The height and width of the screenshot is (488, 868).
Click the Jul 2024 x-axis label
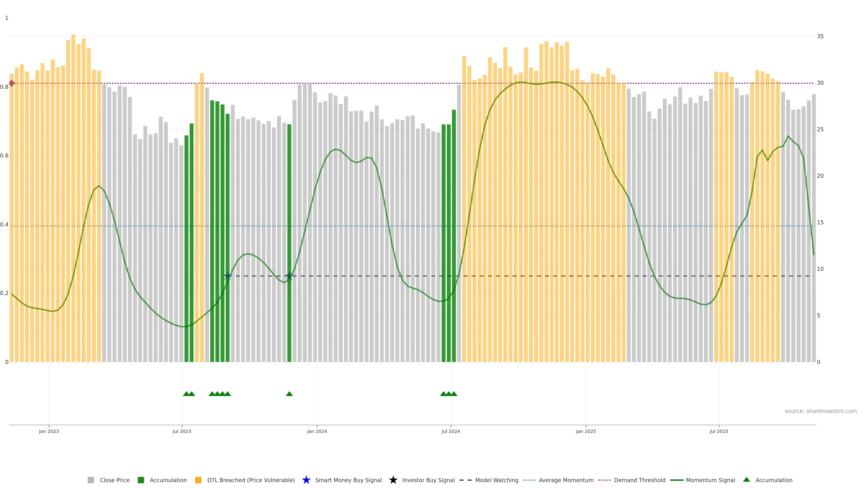[x=451, y=431]
